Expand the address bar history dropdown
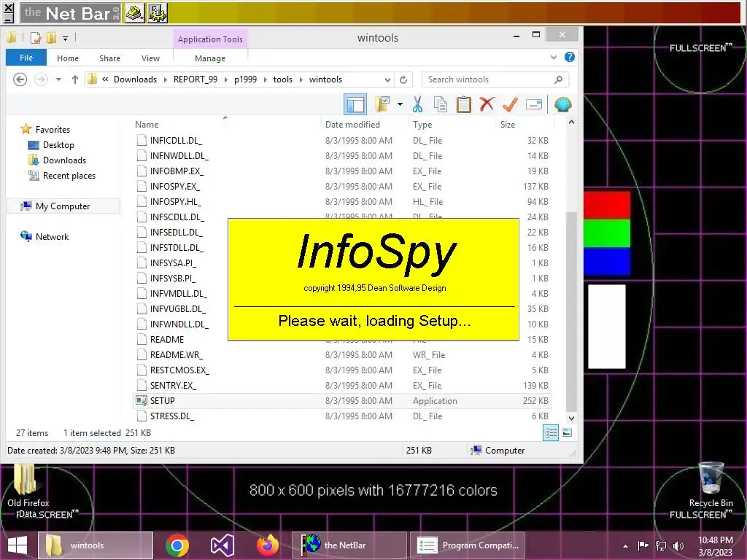The image size is (747, 560). pyautogui.click(x=387, y=79)
